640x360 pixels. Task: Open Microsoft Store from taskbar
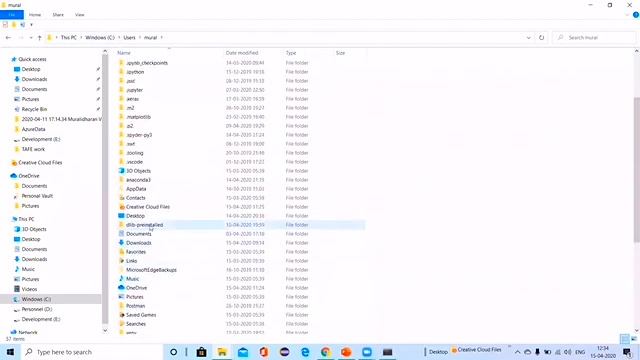point(201,352)
